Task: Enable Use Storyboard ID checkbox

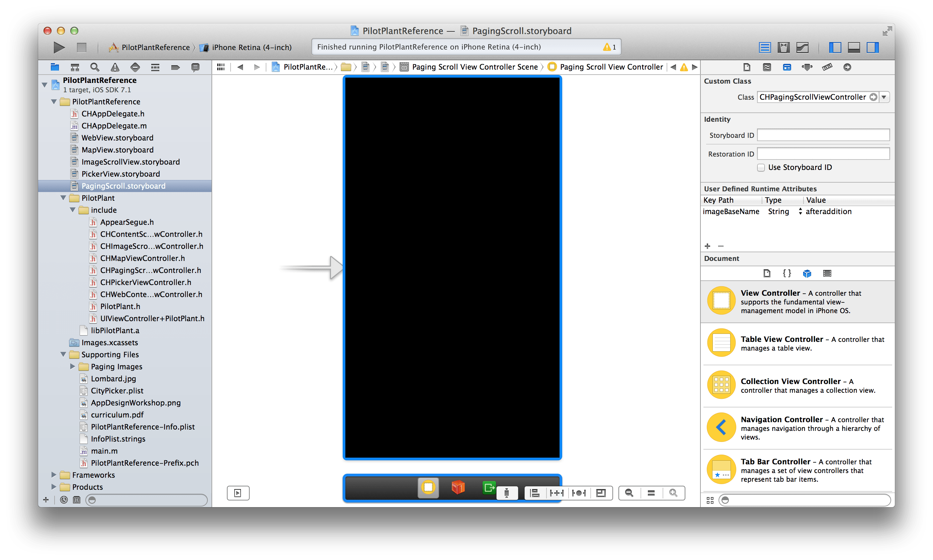Action: click(761, 168)
